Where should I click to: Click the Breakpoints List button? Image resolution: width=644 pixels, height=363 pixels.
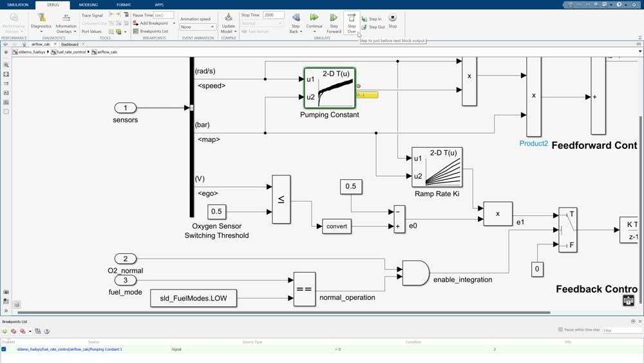(x=150, y=31)
